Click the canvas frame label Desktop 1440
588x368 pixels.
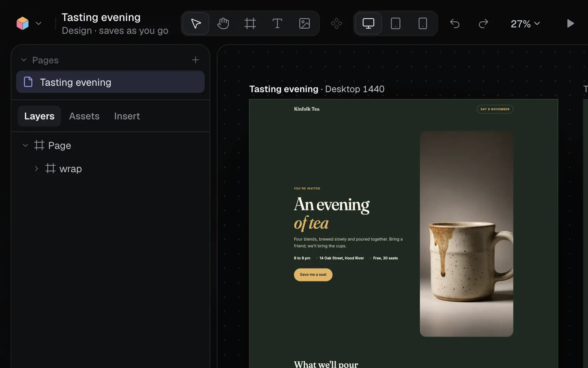[x=355, y=89]
